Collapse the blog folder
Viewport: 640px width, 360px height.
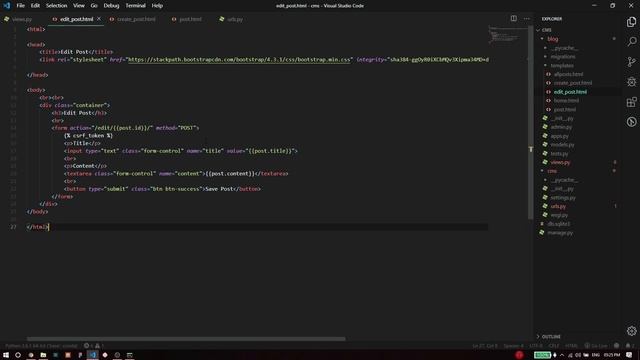point(552,39)
